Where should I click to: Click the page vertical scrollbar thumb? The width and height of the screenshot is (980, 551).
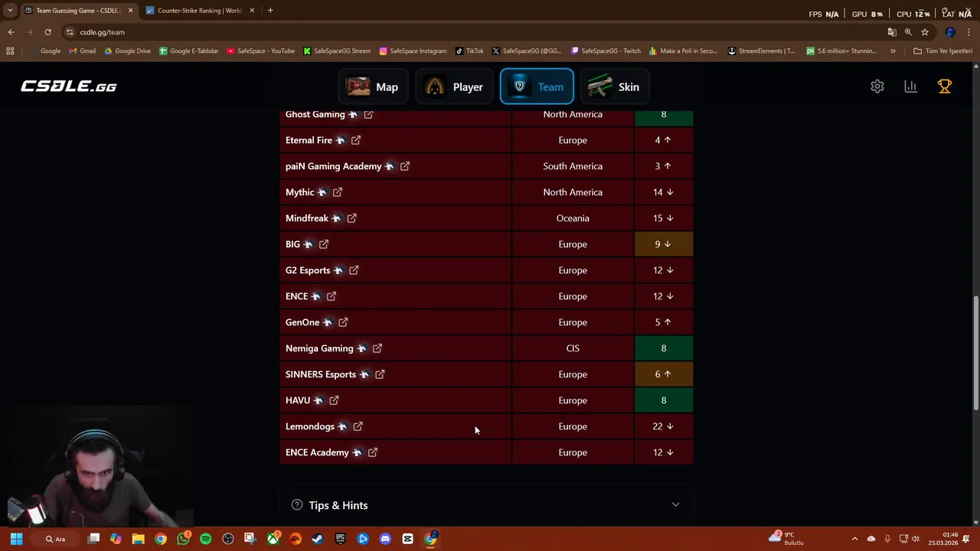coord(975,354)
